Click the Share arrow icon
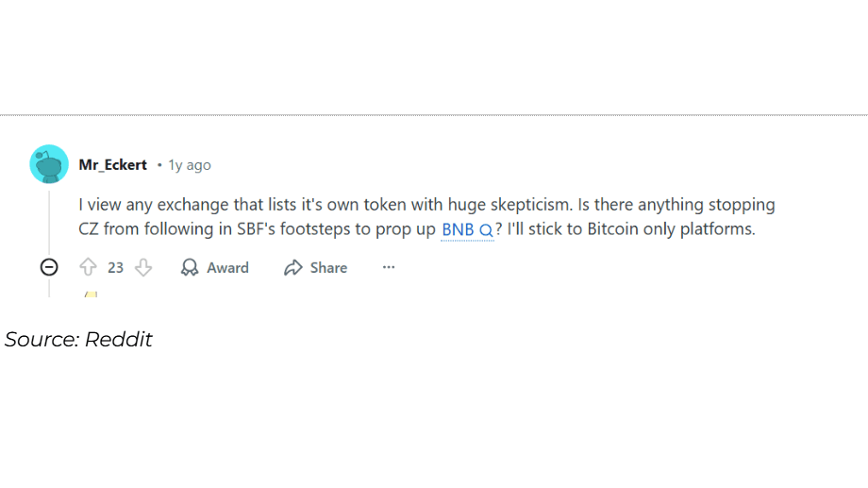Screen dimensions: 868x488 pos(293,268)
